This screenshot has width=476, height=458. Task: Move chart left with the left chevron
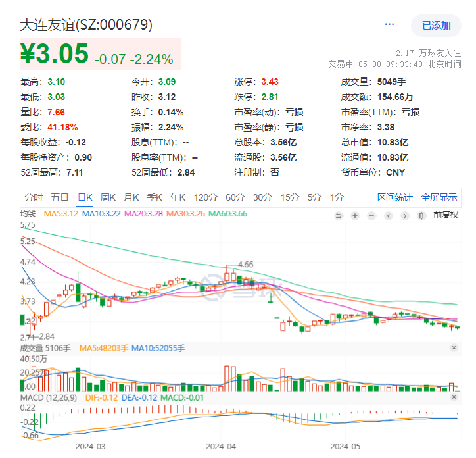[389, 216]
